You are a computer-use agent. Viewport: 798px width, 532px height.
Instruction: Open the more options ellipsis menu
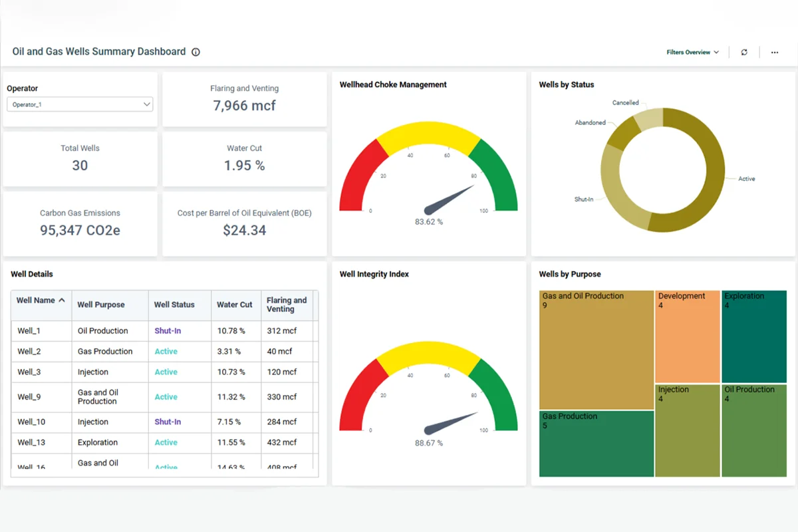click(774, 52)
